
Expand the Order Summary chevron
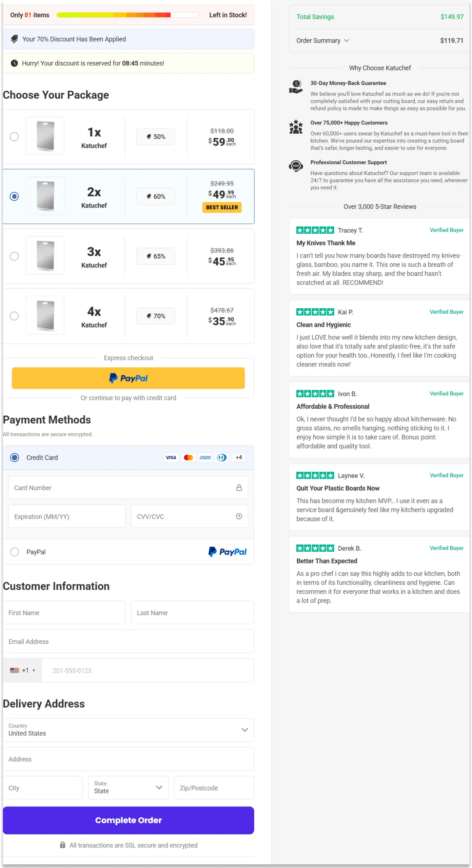tap(347, 40)
